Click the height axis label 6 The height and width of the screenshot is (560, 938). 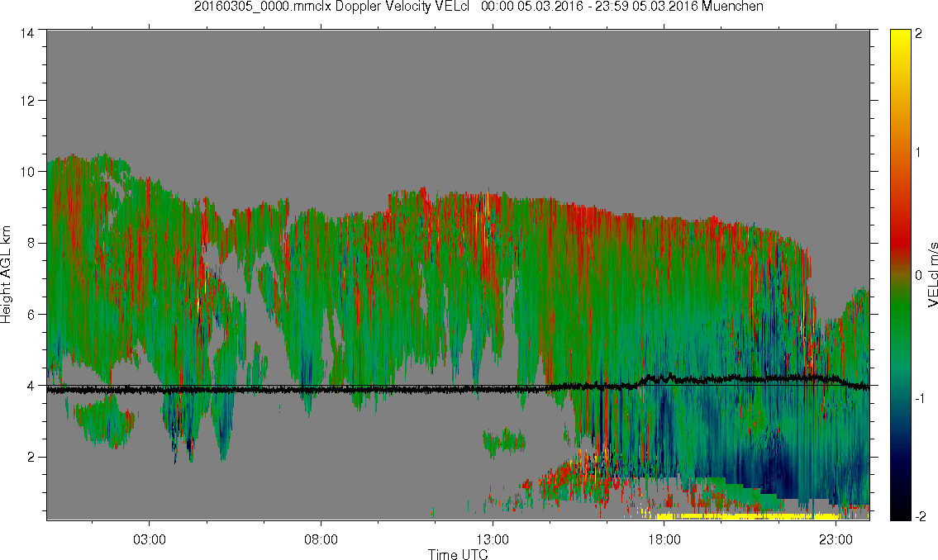31,315
